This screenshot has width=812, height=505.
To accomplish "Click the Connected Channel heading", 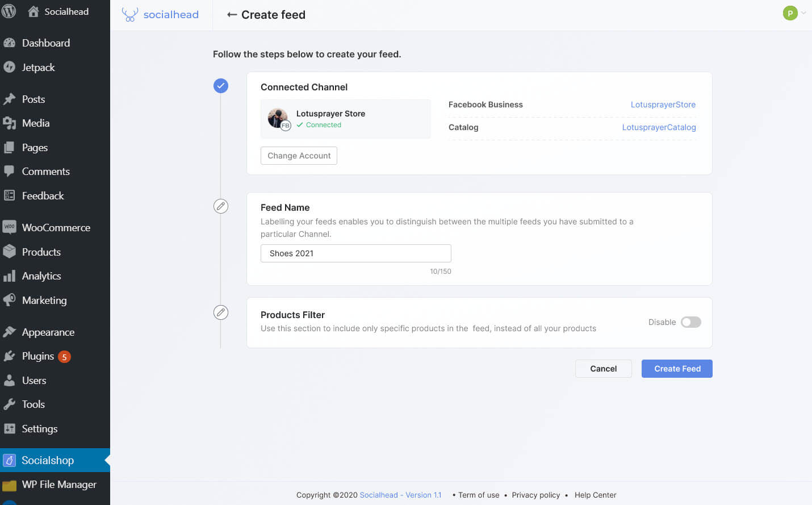I will tap(304, 87).
